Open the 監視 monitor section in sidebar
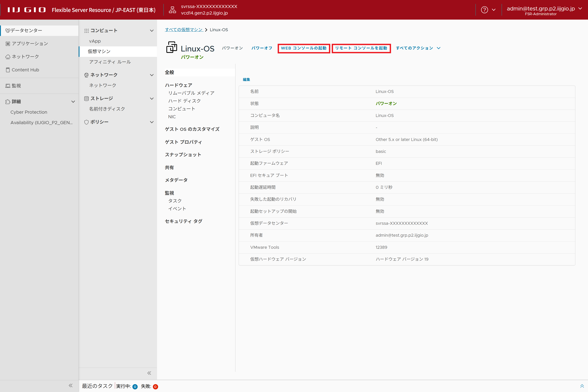 tap(16, 86)
